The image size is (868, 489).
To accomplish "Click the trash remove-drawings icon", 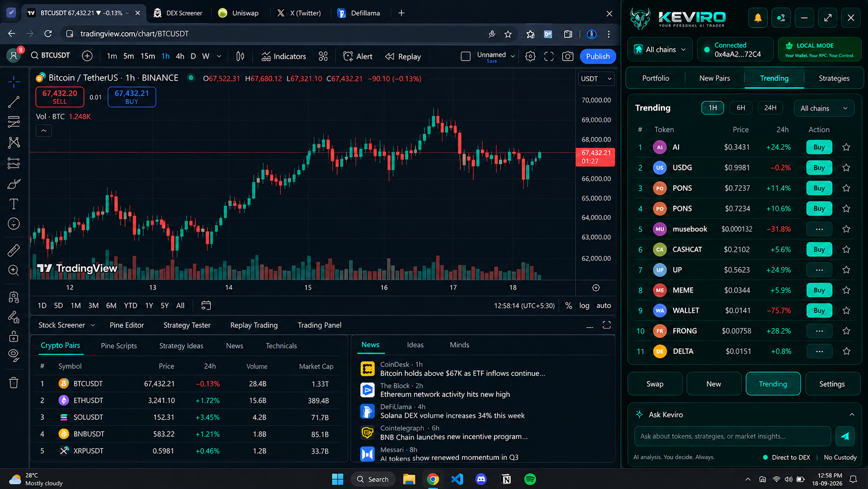I will (x=14, y=383).
